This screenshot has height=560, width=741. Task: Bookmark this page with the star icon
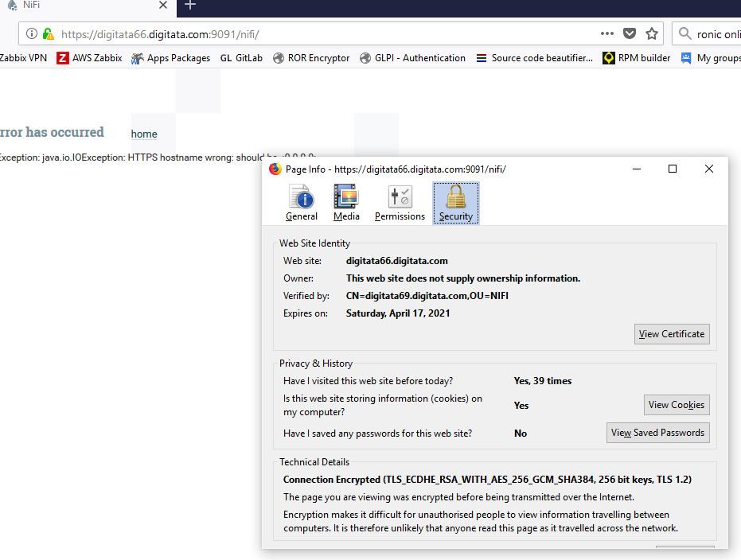coord(652,33)
